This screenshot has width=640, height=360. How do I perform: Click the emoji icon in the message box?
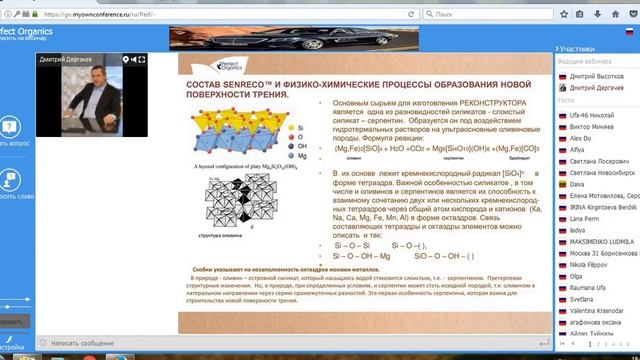coord(43,342)
